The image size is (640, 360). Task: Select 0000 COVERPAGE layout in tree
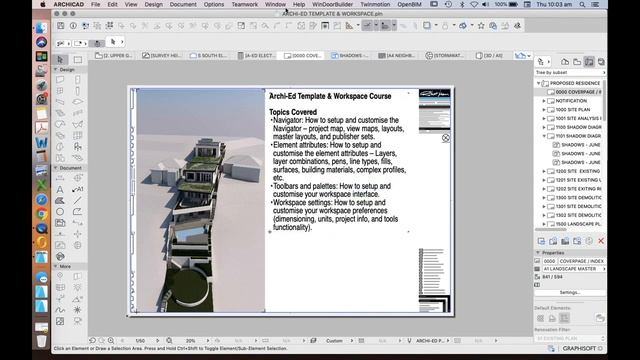click(x=574, y=92)
